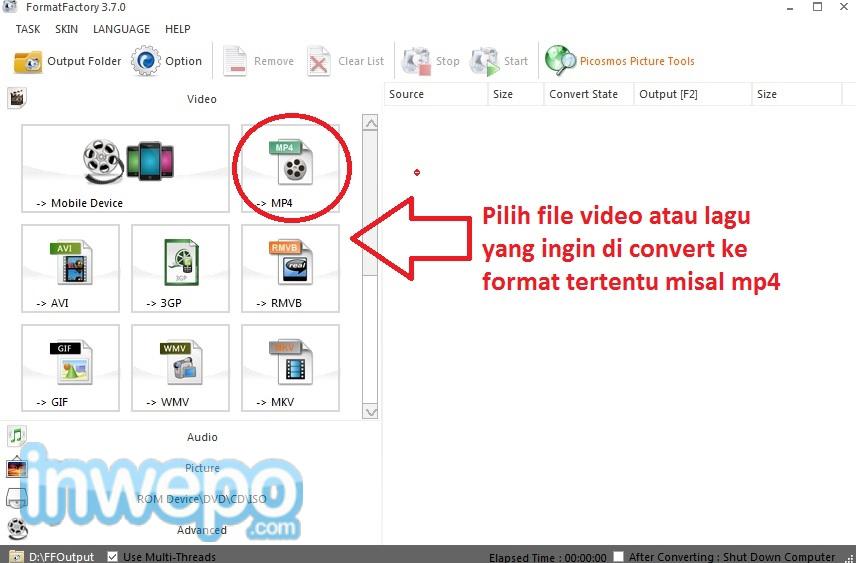Click the video list scroll up arrow
The width and height of the screenshot is (856, 563).
(370, 123)
